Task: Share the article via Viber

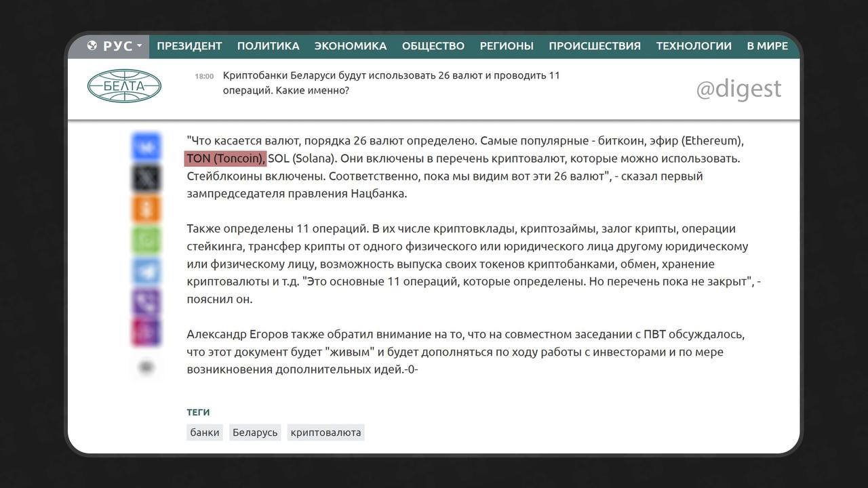Action: [x=146, y=302]
